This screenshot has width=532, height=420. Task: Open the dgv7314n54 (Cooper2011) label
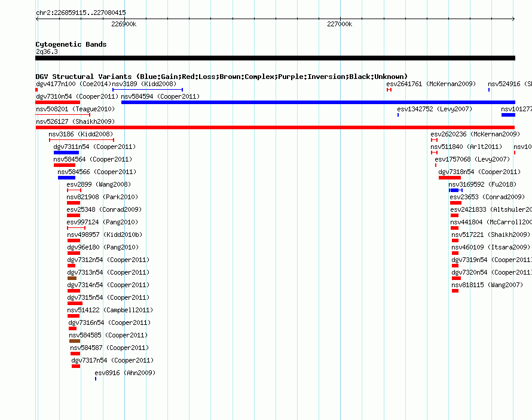click(108, 285)
